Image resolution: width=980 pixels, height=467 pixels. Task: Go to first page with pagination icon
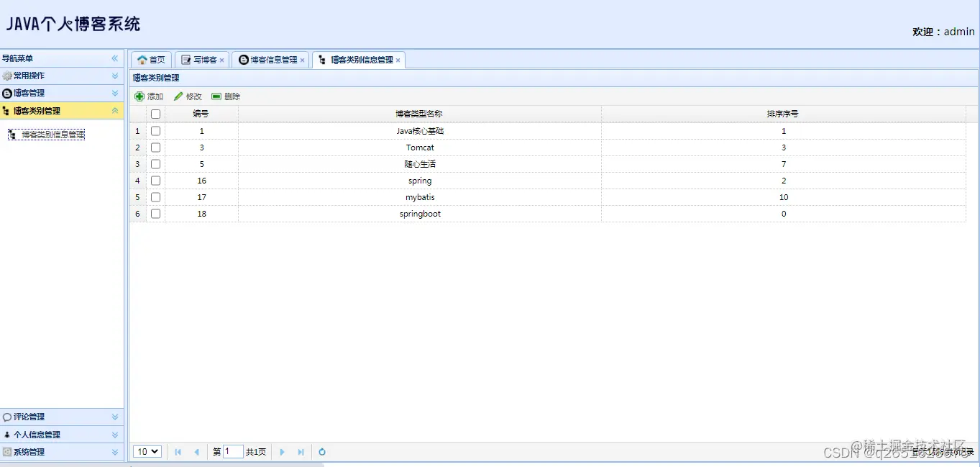(178, 452)
